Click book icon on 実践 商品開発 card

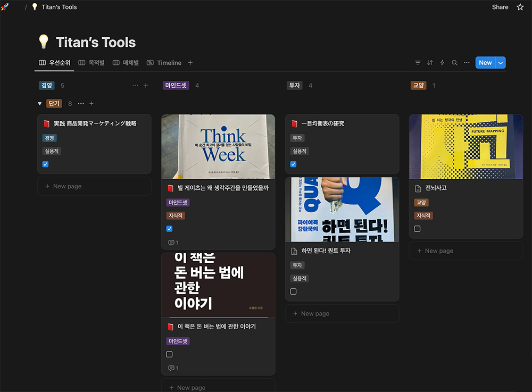click(x=46, y=124)
